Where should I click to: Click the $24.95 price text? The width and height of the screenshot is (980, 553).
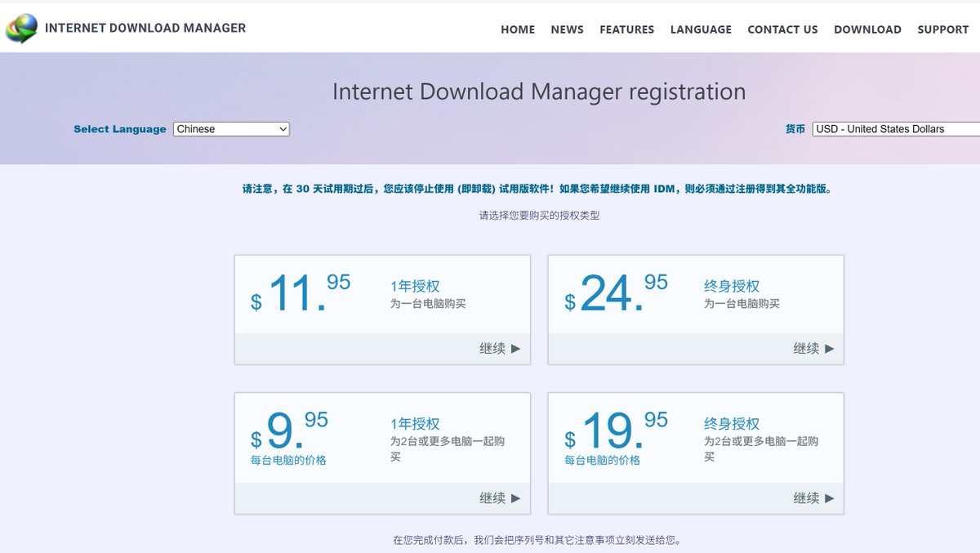click(616, 294)
